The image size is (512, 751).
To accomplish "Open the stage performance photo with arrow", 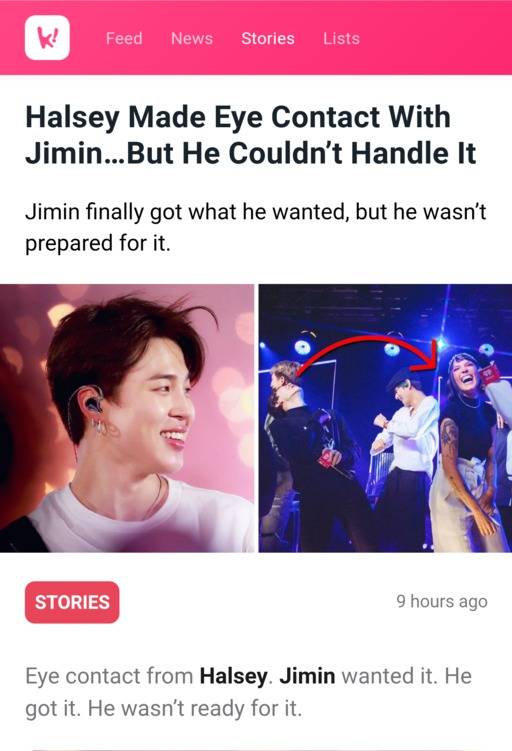I will 385,418.
